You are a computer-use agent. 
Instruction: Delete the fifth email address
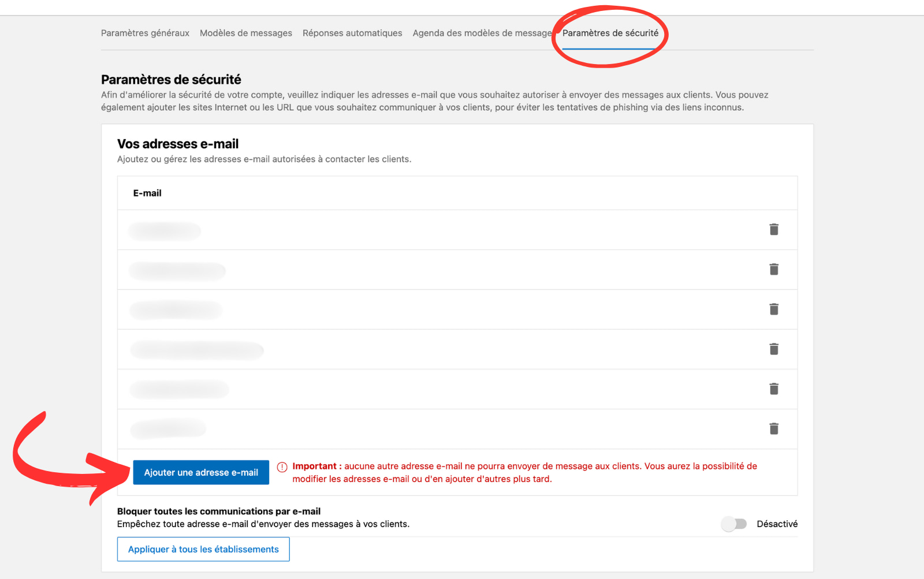coord(774,389)
